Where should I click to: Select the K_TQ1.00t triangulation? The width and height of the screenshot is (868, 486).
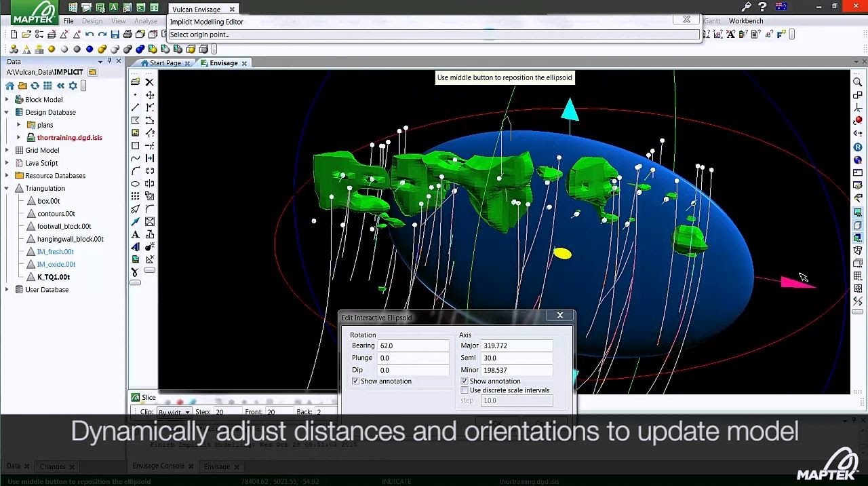(54, 277)
